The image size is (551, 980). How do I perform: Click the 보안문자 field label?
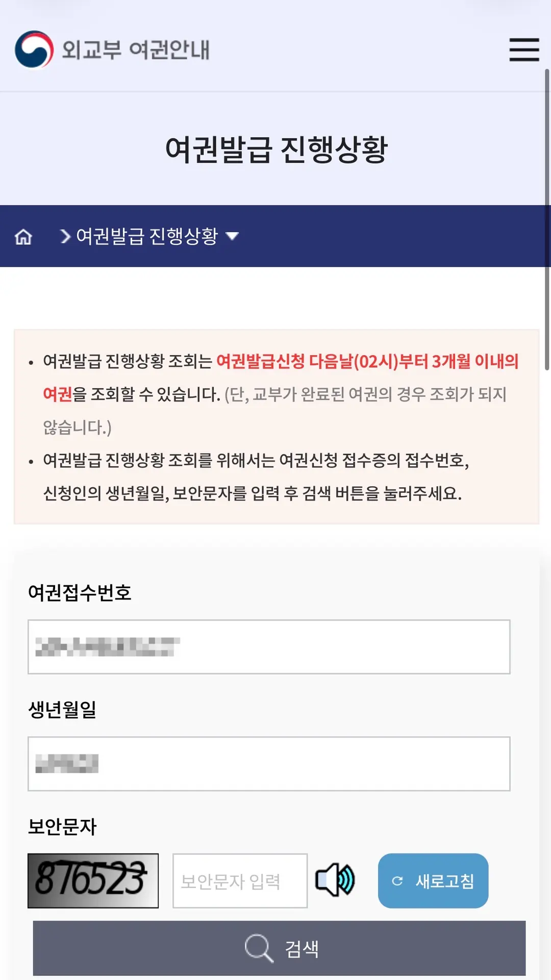click(x=62, y=826)
